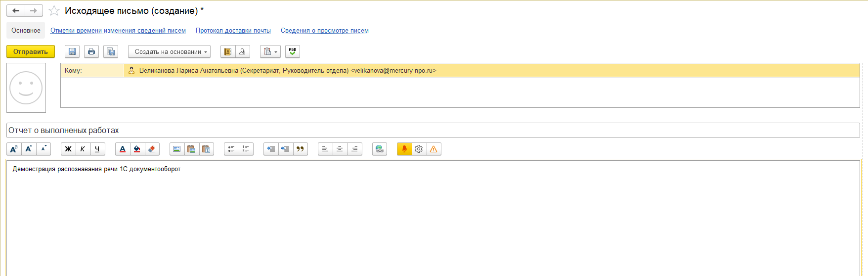
Task: Increase font size with A up-arrow icon
Action: point(29,149)
